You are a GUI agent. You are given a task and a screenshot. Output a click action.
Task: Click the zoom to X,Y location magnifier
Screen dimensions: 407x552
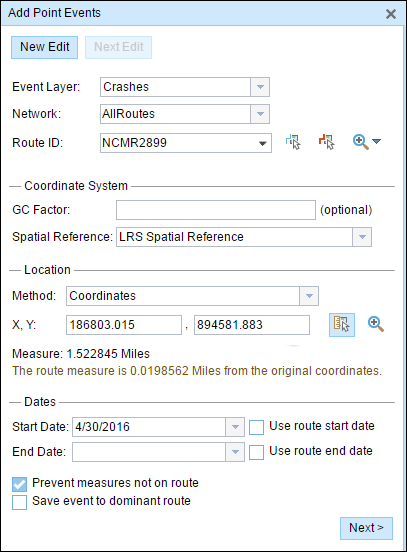coord(376,324)
